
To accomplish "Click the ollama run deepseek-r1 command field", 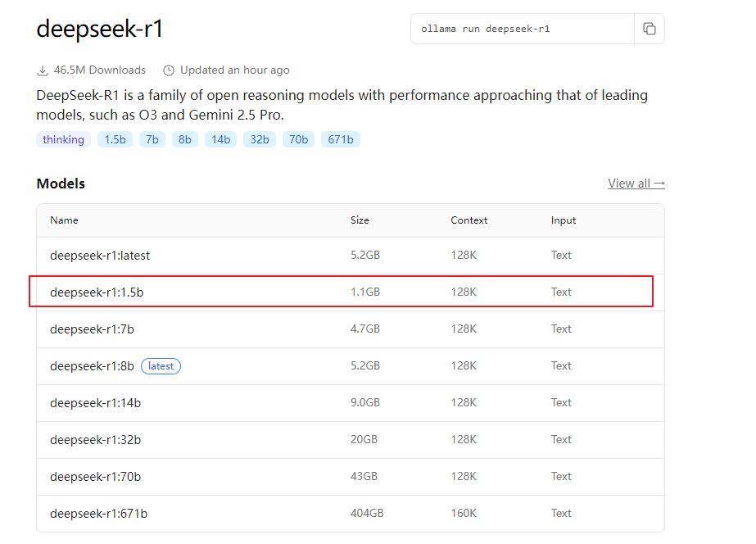I will [x=523, y=29].
